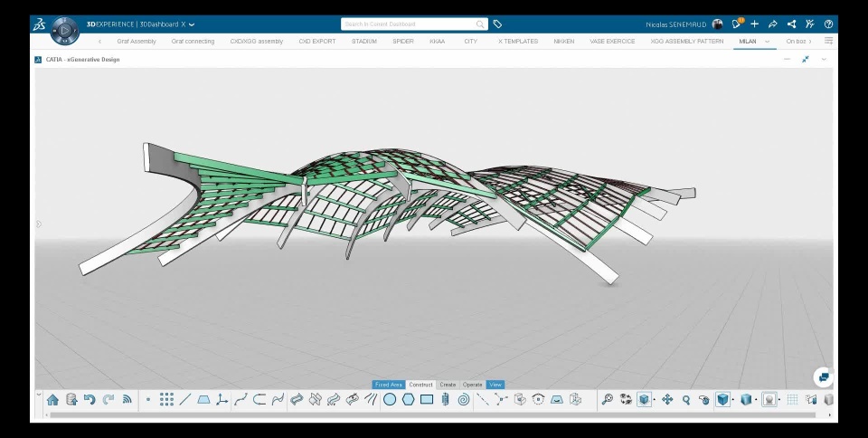Expand the 3DDashboard title dropdown
Image resolution: width=868 pixels, height=438 pixels.
pyautogui.click(x=192, y=24)
